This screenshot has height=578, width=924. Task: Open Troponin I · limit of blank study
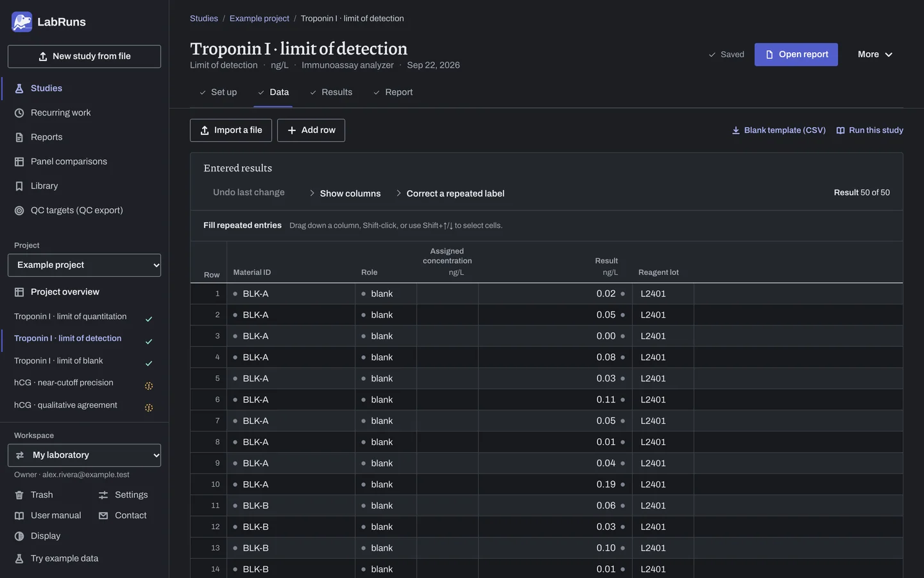(x=84, y=362)
